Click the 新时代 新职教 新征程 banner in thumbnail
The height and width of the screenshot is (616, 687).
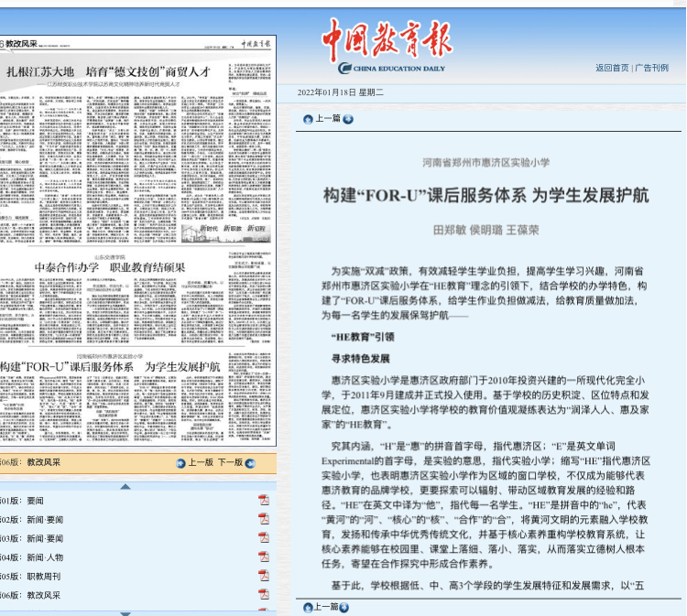pyautogui.click(x=226, y=233)
